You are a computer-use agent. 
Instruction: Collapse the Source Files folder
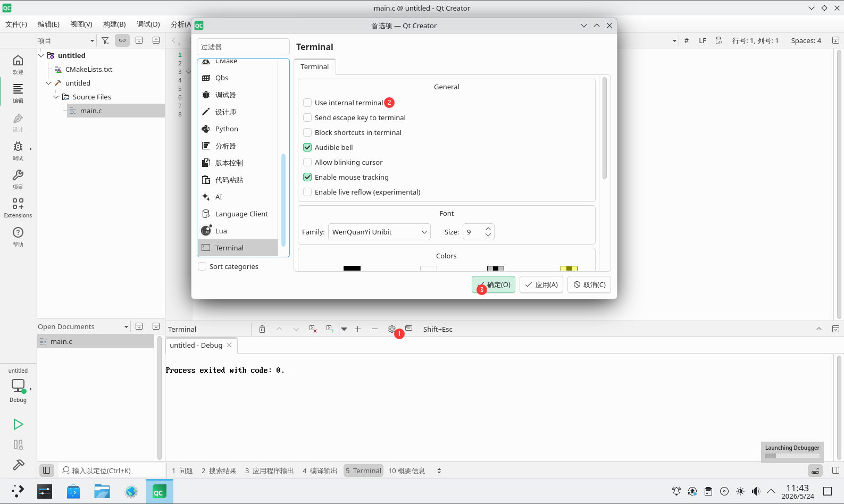tap(56, 97)
